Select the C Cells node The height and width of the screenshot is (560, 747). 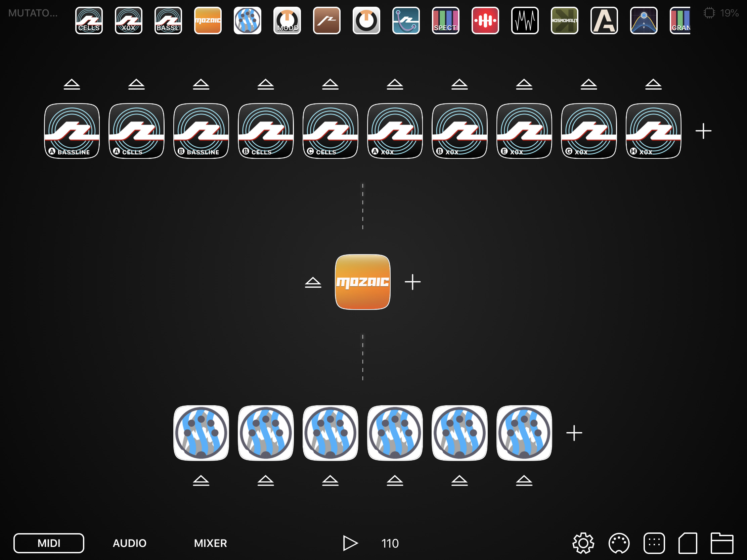pyautogui.click(x=330, y=131)
